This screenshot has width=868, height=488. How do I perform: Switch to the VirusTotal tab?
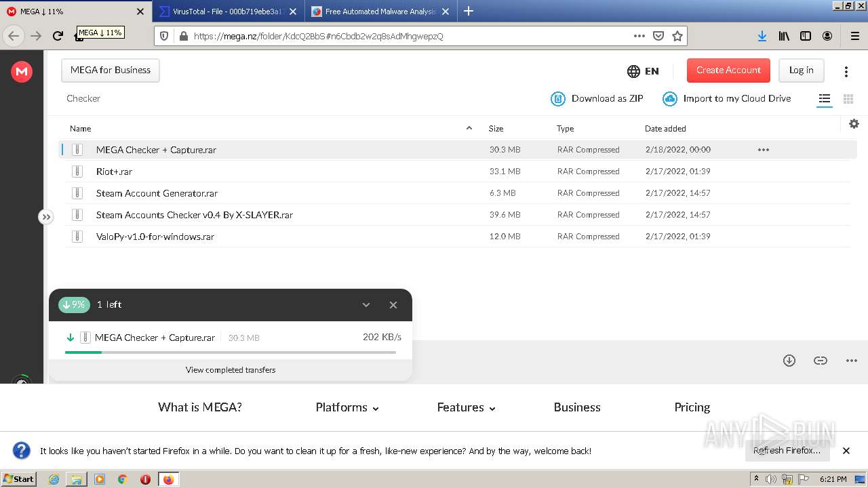tap(229, 12)
